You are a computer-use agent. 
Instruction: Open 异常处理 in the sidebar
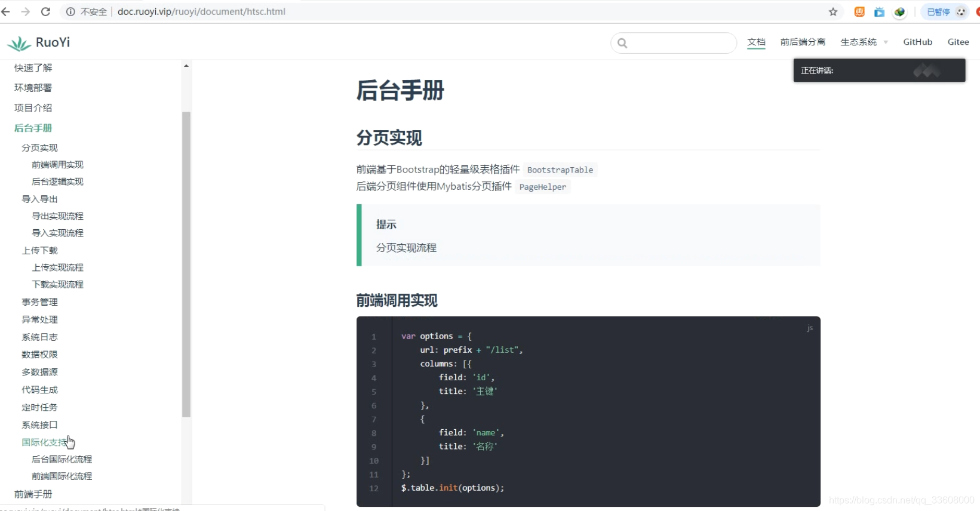pos(40,320)
